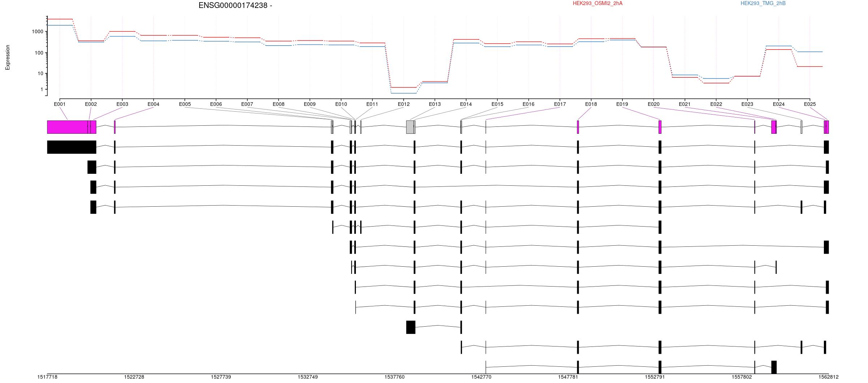Click genomic coordinate 1562812
Image resolution: width=868 pixels, height=383 pixels.
[829, 377]
